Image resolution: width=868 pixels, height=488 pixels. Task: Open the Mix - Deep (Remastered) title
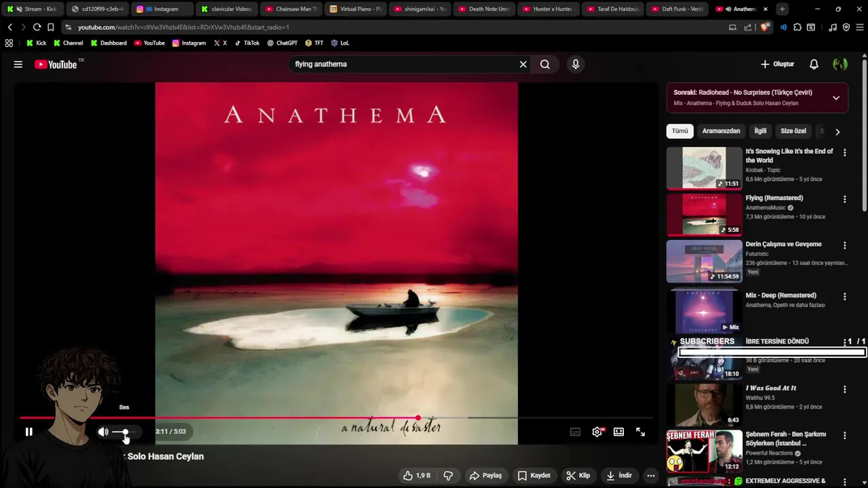tap(781, 296)
